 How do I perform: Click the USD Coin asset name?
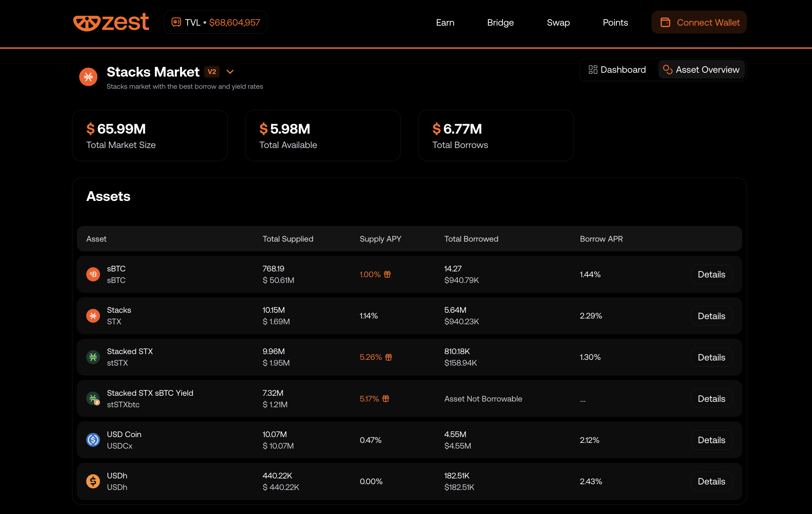point(124,434)
